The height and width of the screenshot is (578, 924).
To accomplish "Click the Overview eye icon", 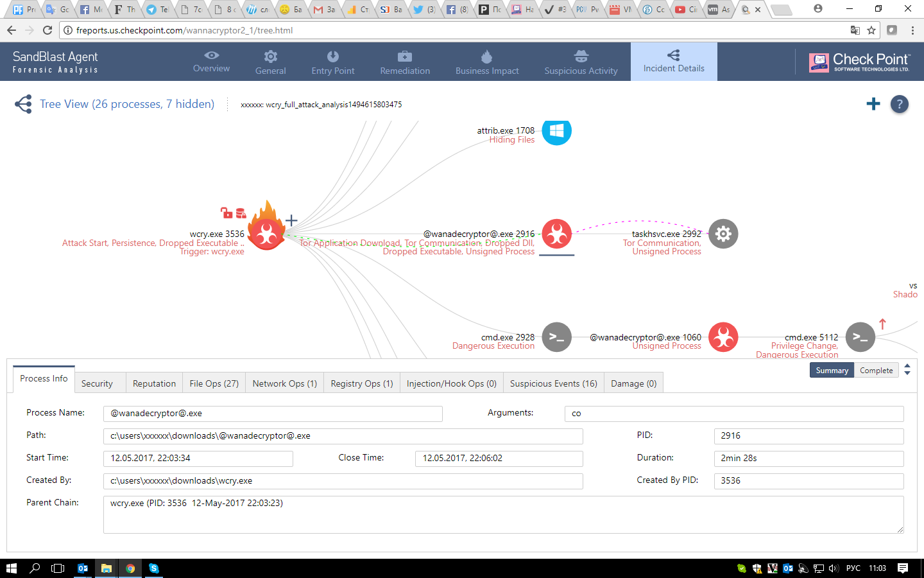I will [x=212, y=56].
